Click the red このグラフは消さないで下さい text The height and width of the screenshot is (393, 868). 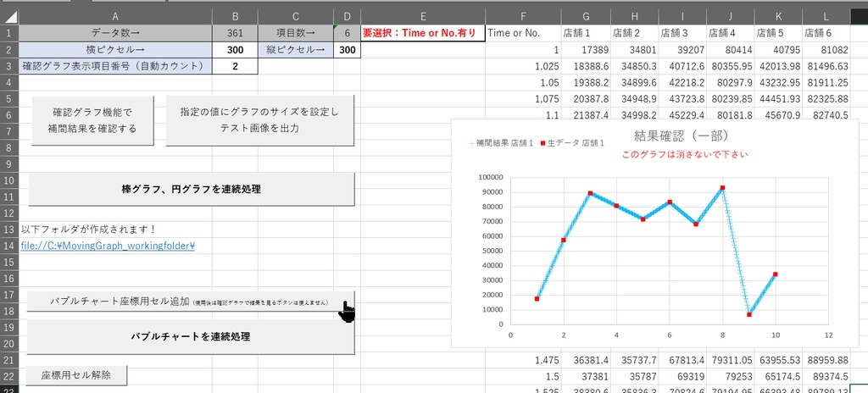[685, 154]
